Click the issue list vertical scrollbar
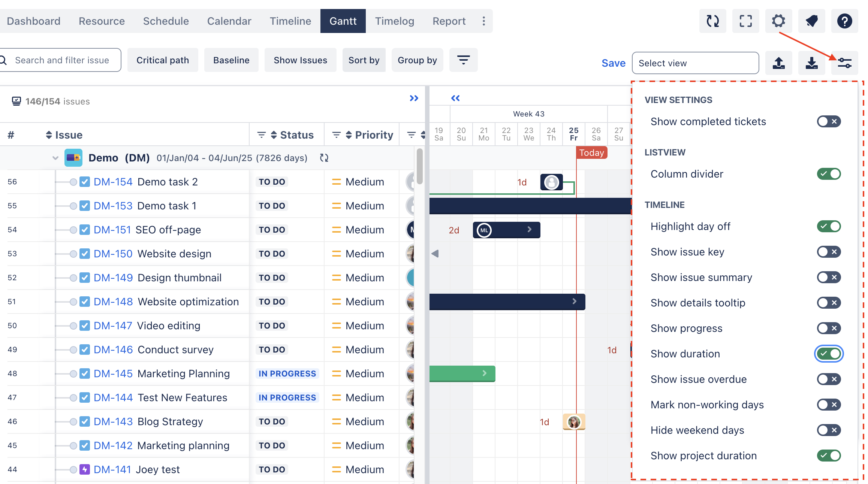This screenshot has width=868, height=484. pos(419,166)
